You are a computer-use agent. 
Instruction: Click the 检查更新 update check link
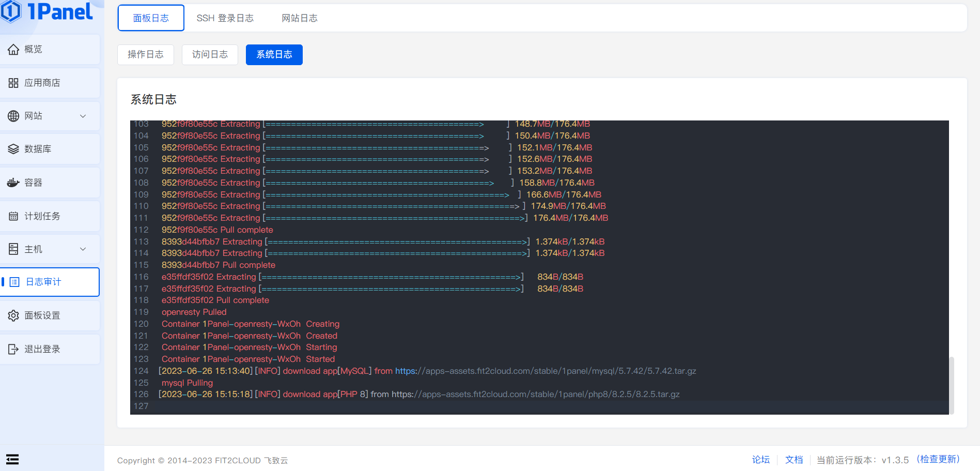[x=938, y=459]
